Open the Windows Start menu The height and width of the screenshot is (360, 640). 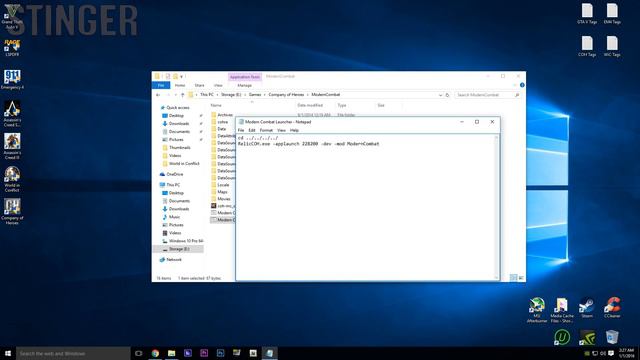(x=8, y=353)
